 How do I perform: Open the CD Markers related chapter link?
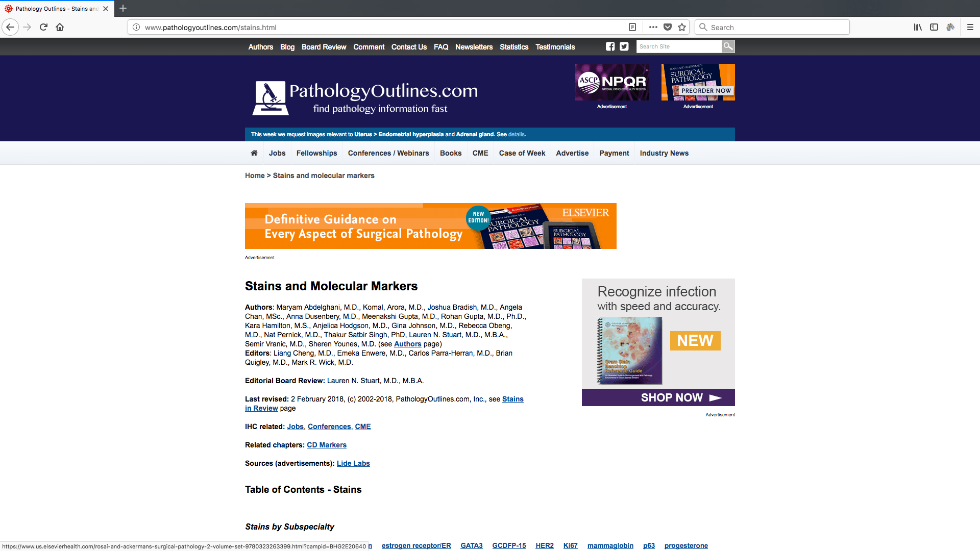pos(326,445)
